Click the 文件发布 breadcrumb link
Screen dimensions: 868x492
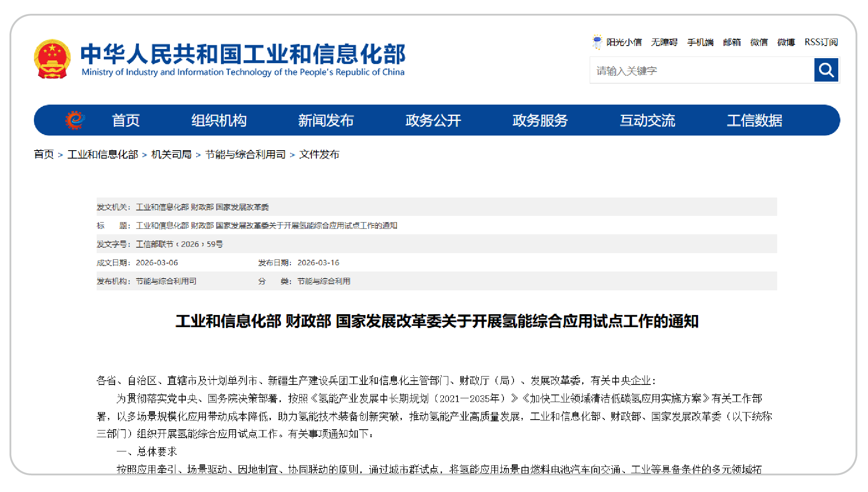[x=319, y=154]
